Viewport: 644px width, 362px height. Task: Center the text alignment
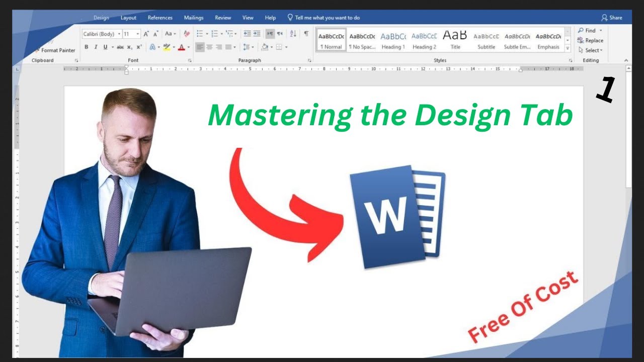[x=210, y=47]
